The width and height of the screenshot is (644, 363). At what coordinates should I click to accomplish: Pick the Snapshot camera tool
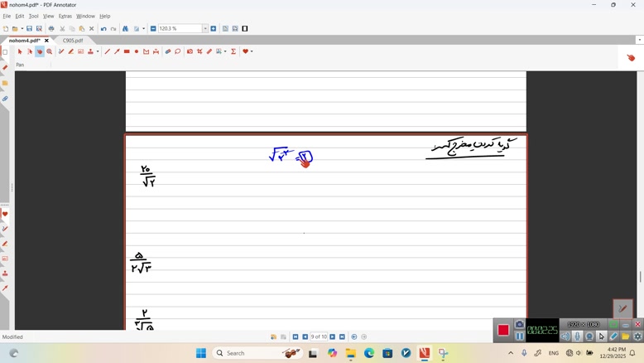point(190,51)
